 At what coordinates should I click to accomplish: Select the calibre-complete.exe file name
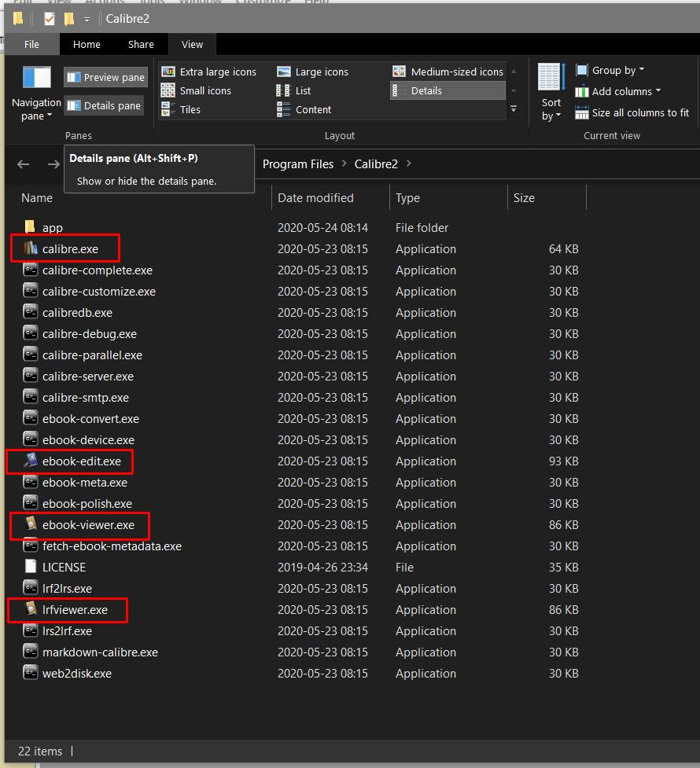(x=98, y=270)
